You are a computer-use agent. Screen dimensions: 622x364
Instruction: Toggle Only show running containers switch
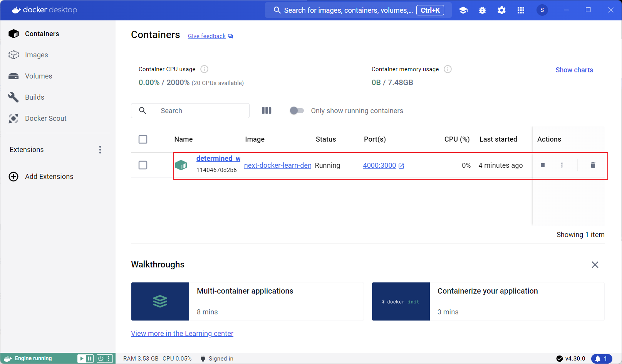click(x=297, y=111)
